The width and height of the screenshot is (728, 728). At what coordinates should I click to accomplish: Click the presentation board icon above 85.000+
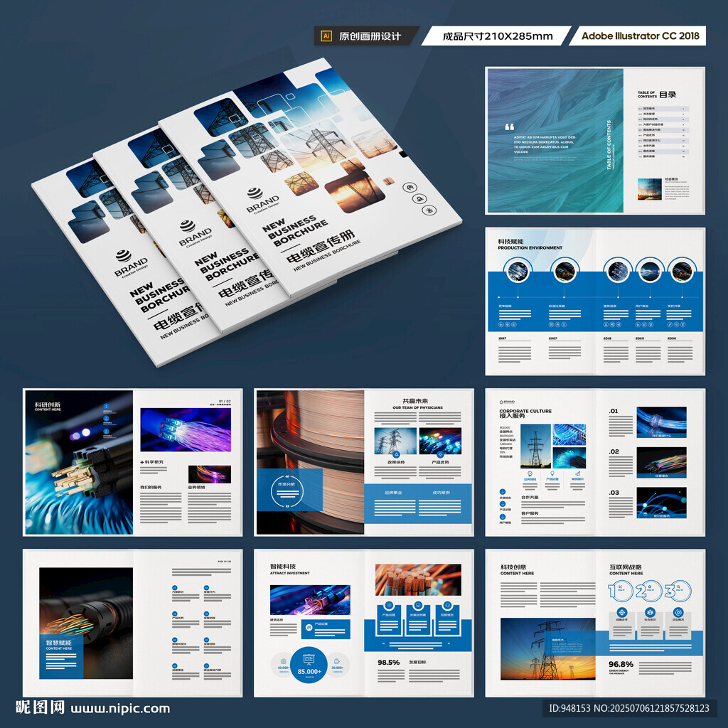(x=309, y=659)
